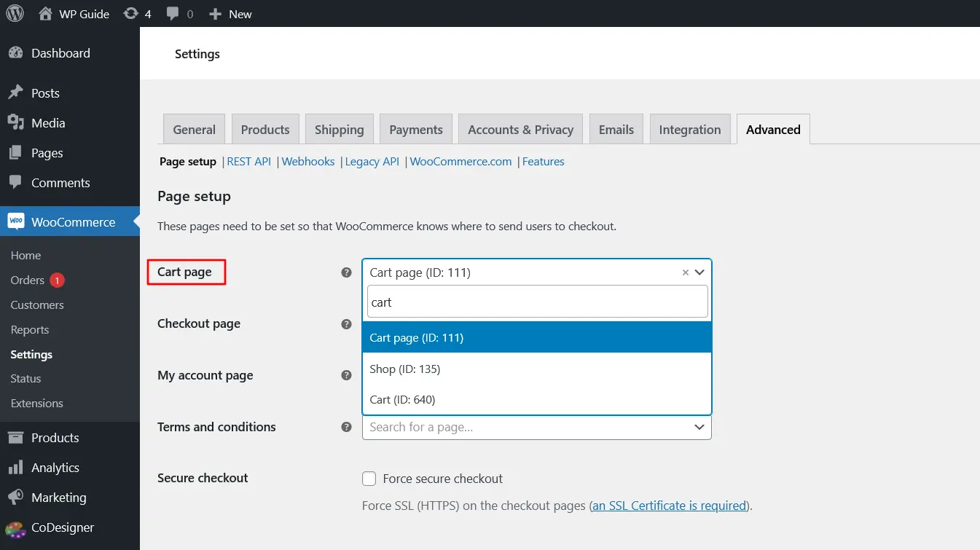Click the Posts pin icon
This screenshot has height=550, width=980.
point(15,93)
